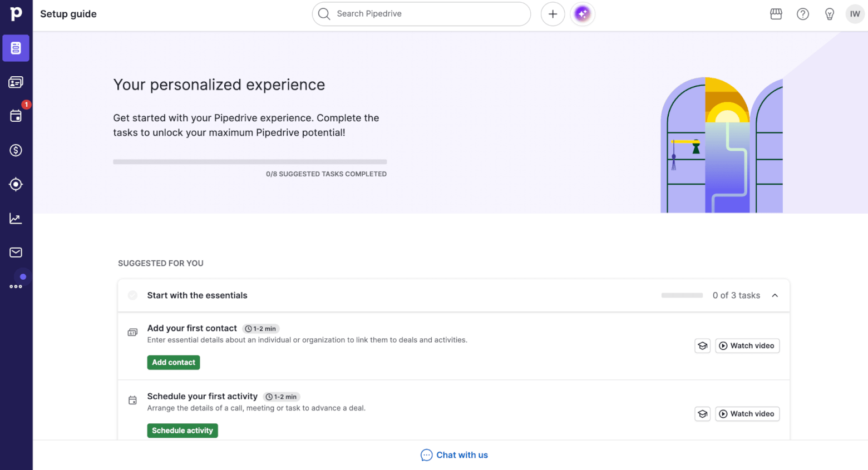This screenshot has width=868, height=470.
Task: Open the quick add plus menu
Action: [x=553, y=13]
